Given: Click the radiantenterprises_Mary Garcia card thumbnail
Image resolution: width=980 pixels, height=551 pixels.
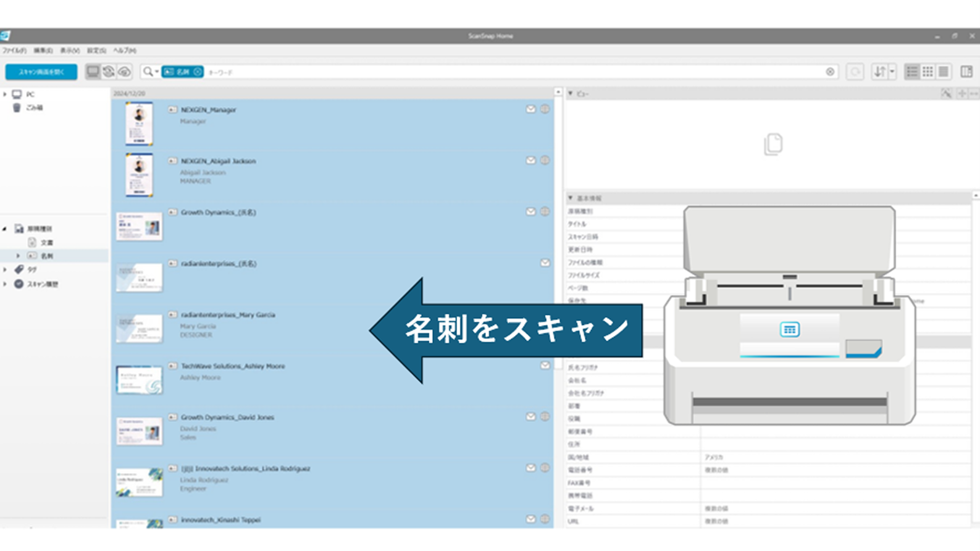Looking at the screenshot, I should 140,329.
